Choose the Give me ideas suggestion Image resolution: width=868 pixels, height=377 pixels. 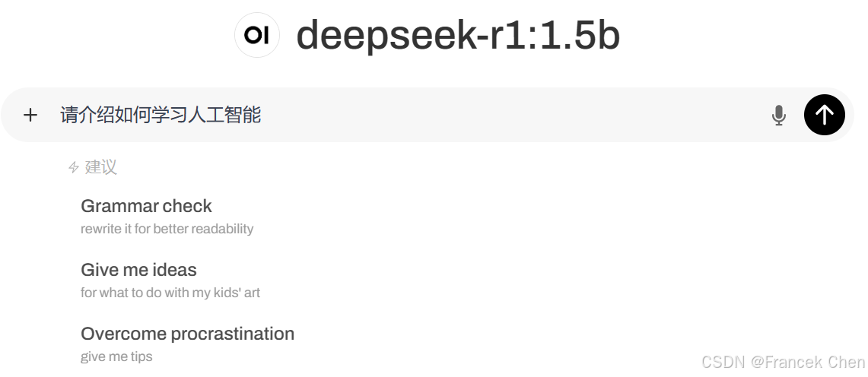tap(138, 270)
